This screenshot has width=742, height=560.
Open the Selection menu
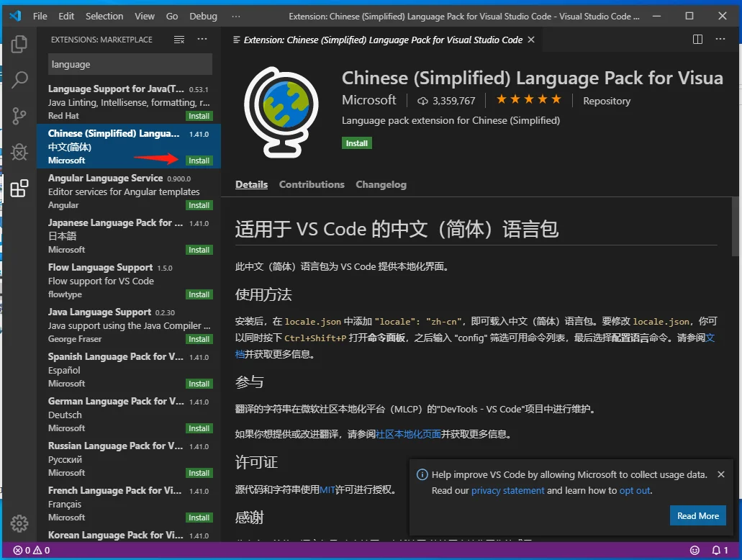coord(104,16)
